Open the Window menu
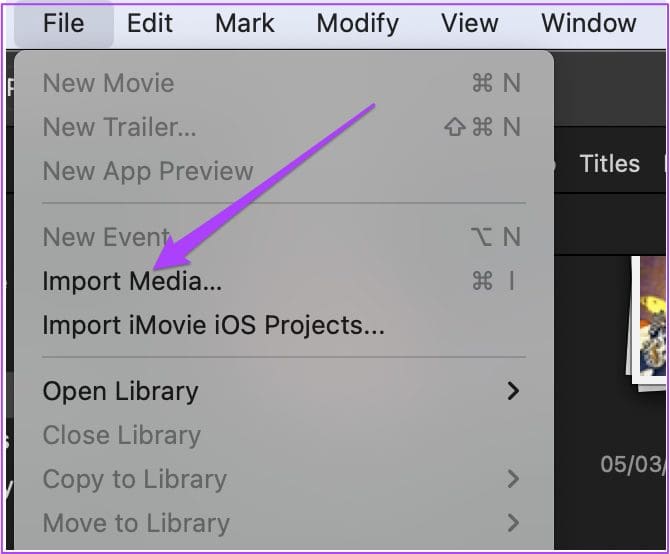Image resolution: width=670 pixels, height=554 pixels. 589,23
